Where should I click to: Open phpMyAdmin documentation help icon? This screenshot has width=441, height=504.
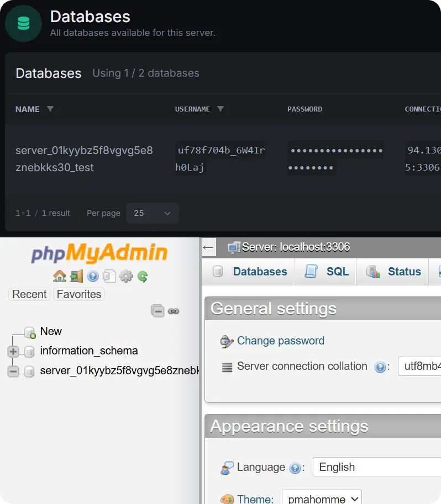[93, 276]
